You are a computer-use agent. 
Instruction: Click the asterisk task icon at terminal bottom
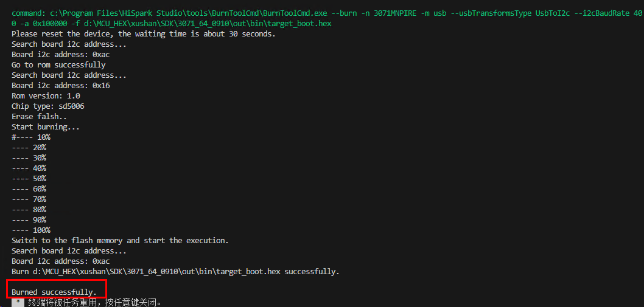coord(18,303)
